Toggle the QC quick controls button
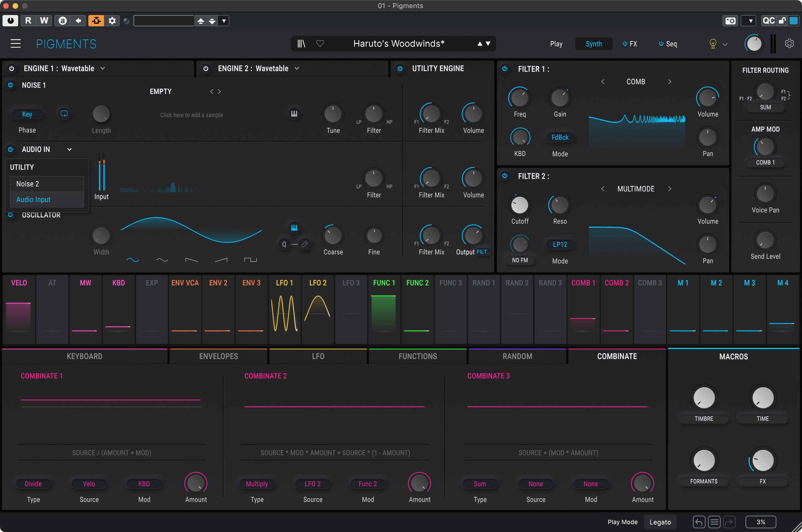This screenshot has height=532, width=802. point(768,21)
